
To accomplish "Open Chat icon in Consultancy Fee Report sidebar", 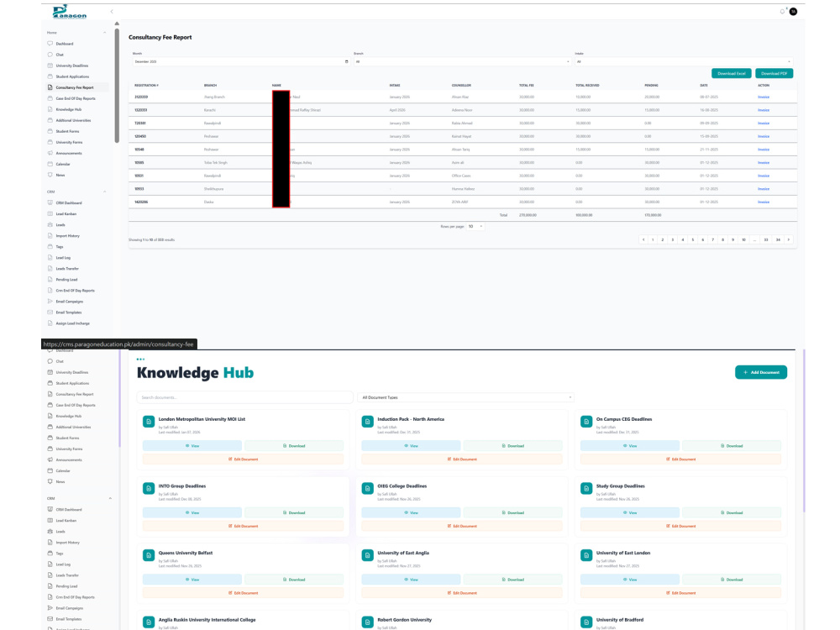I will pos(50,55).
